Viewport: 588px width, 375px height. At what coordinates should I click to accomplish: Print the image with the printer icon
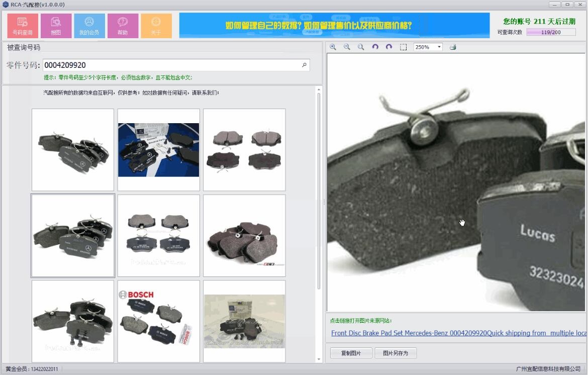[453, 47]
